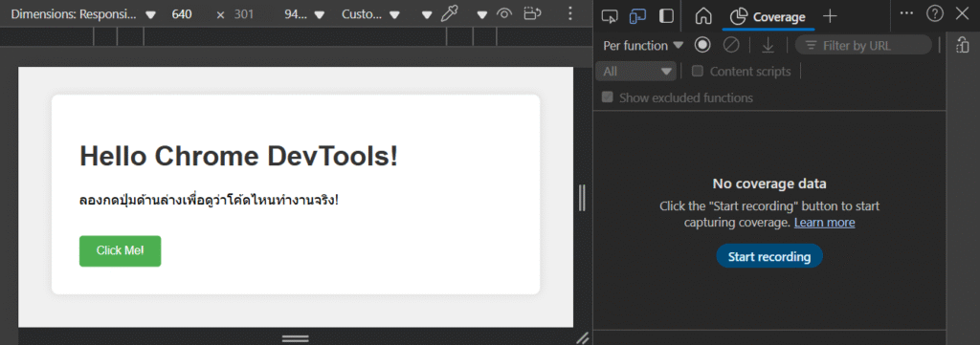Click the green Click Me! button
This screenshot has width=980, height=345.
coord(120,250)
